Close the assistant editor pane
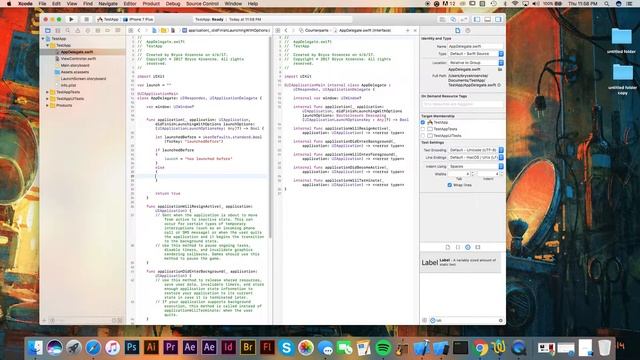640x360 pixels. pyautogui.click(x=415, y=31)
